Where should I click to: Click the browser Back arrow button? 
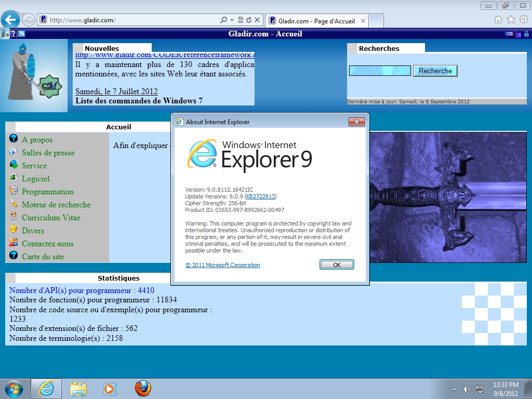[10, 20]
